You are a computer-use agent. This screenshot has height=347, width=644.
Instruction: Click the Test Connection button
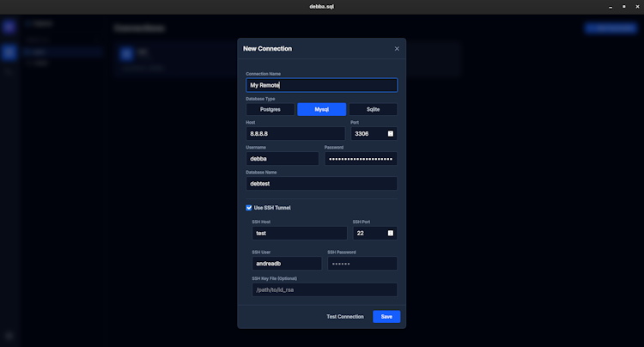click(x=345, y=317)
